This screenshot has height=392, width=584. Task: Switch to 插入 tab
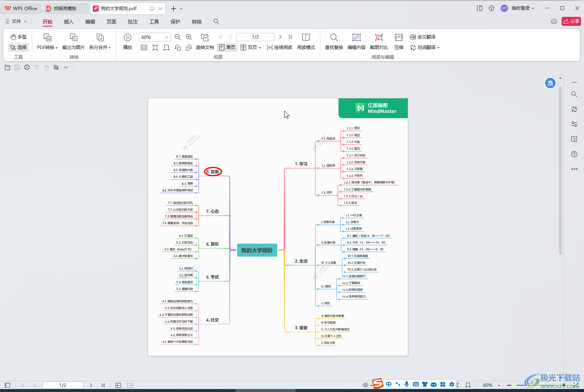(x=69, y=22)
